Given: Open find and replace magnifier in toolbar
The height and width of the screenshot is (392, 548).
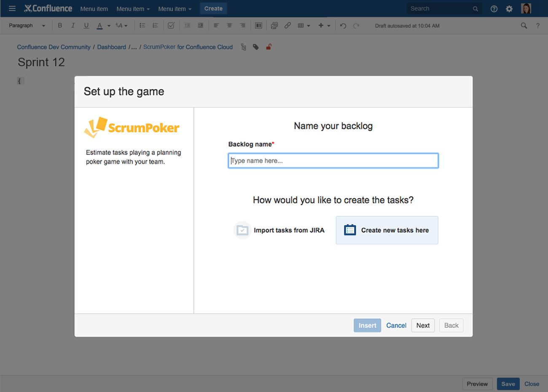Looking at the screenshot, I should [x=524, y=26].
